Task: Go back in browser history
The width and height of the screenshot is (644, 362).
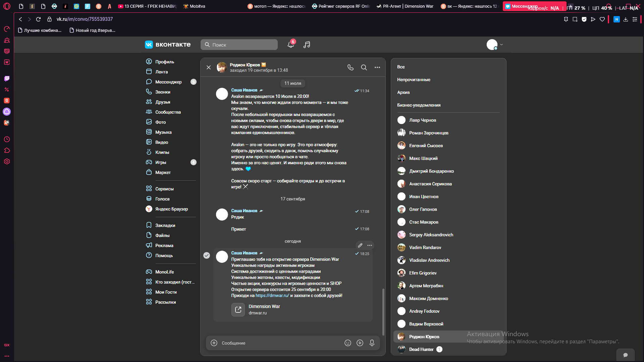Action: pyautogui.click(x=20, y=19)
